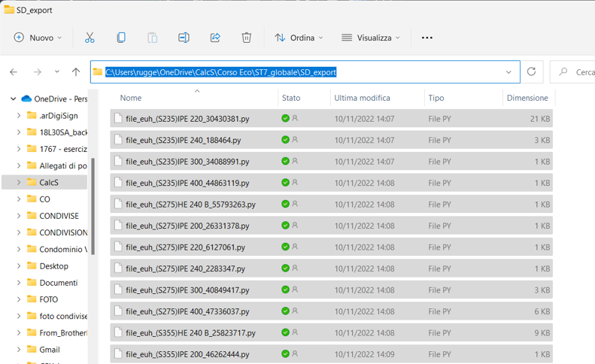
Task: Select file_euh_(S275)IPE 220_6127061.py
Action: coord(331,247)
